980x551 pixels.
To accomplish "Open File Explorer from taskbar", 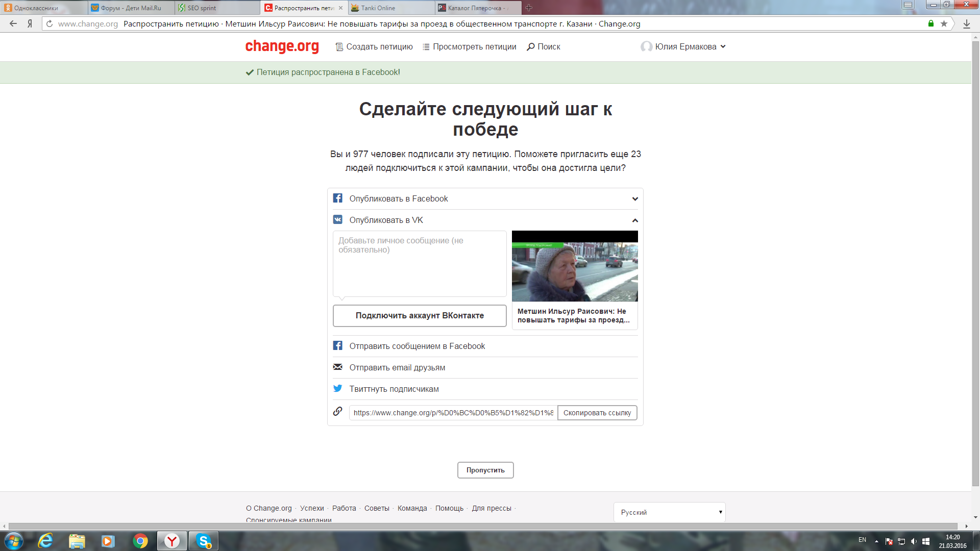I will [77, 541].
